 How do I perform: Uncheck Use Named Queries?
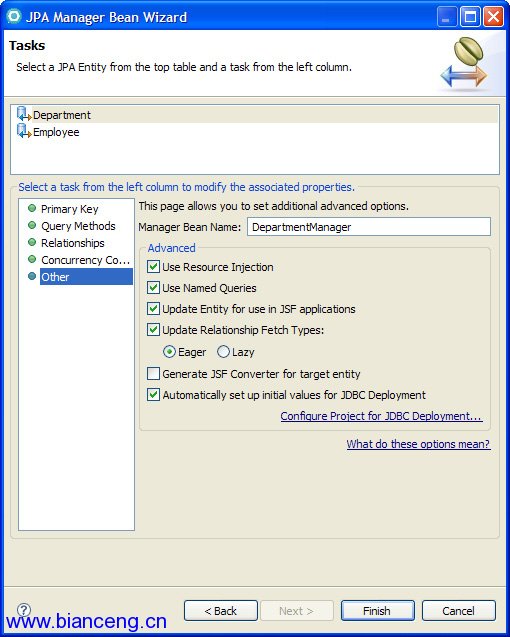click(153, 288)
